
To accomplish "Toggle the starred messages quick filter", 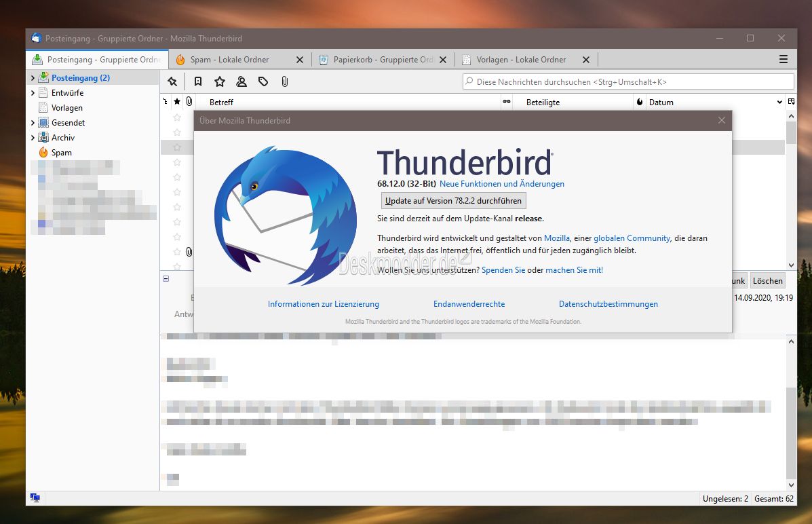I will tap(220, 81).
